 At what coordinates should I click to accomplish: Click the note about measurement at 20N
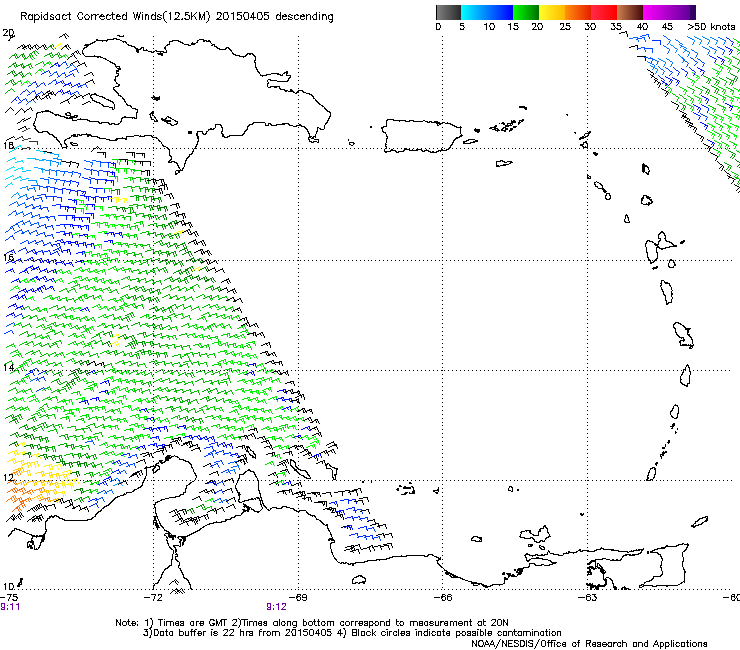point(370,623)
